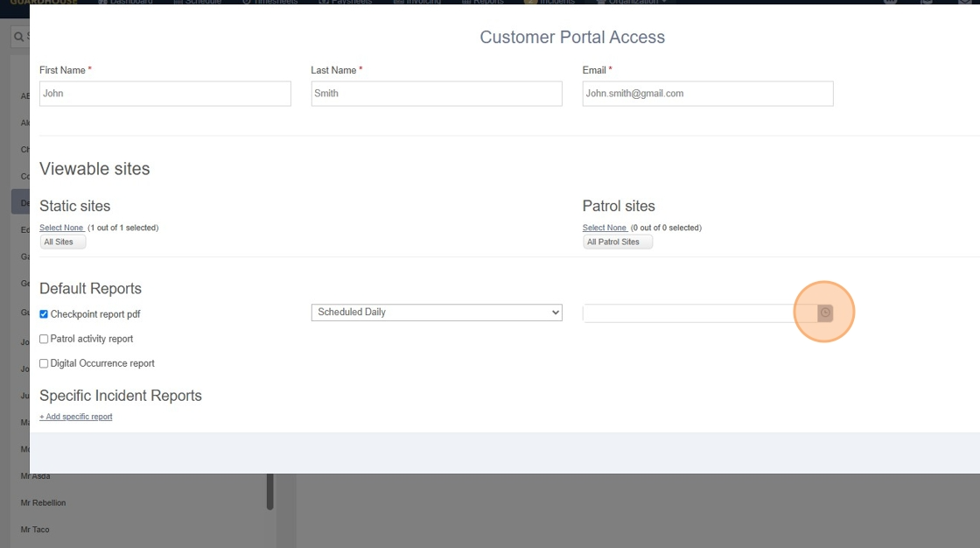Click Select None under Patrol sites
This screenshot has width=980, height=548.
click(605, 228)
